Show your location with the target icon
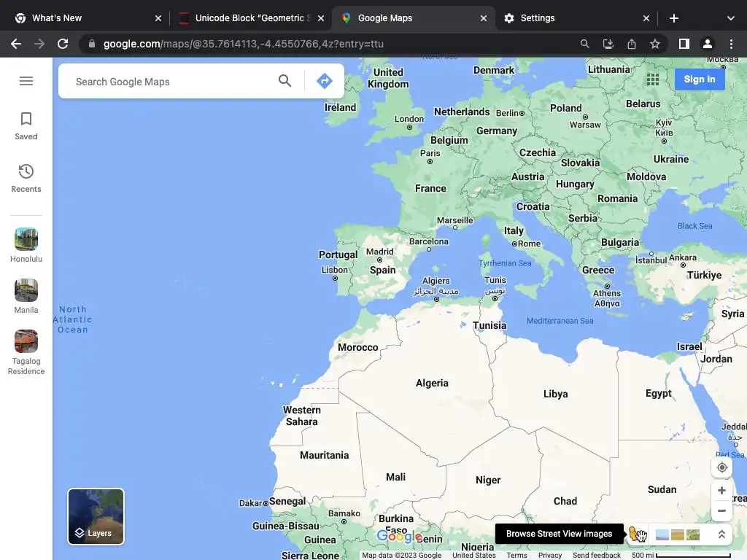Screen dimensions: 747x560 click(x=721, y=467)
